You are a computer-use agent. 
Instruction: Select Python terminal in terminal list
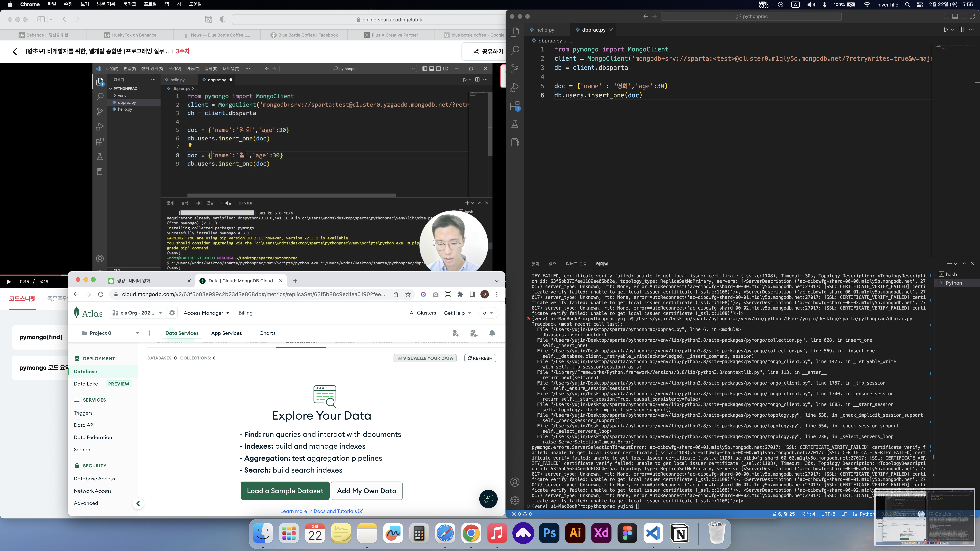(953, 283)
